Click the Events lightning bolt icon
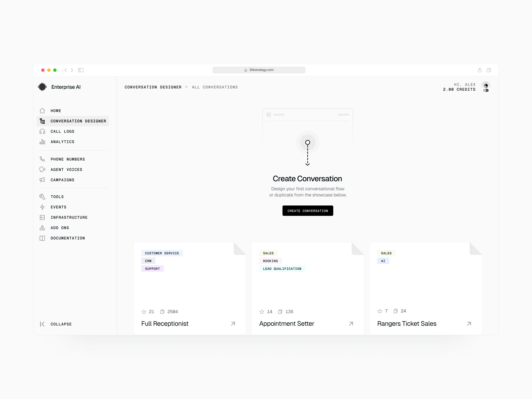532x399 pixels. point(42,207)
